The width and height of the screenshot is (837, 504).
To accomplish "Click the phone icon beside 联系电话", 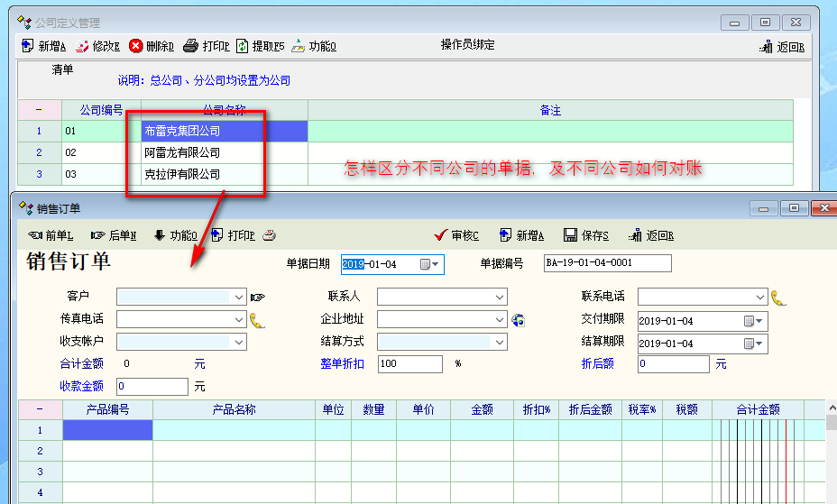I will (x=777, y=297).
